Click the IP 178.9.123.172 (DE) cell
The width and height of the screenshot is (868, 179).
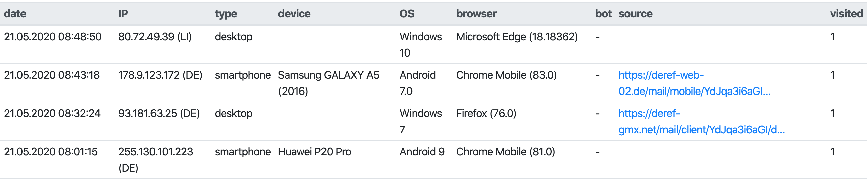click(x=160, y=75)
